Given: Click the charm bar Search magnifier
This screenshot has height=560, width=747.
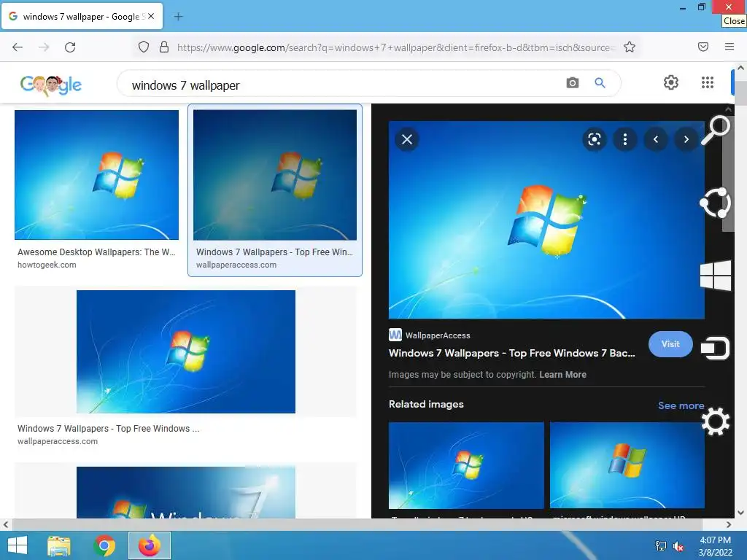Looking at the screenshot, I should coord(716,130).
